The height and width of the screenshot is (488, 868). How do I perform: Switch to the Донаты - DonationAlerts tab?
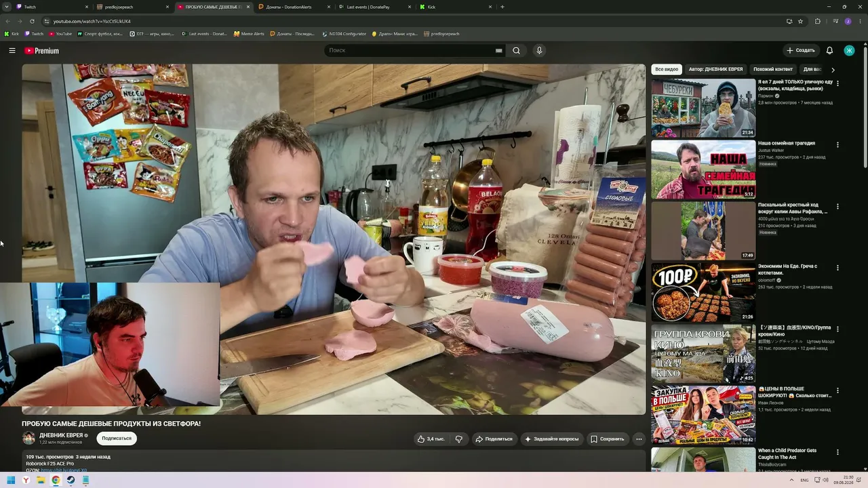pos(295,7)
